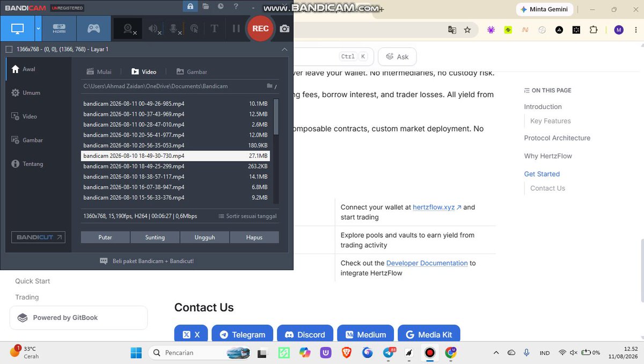Click the Minta Gemini button
Screen dimensions: 644x364
coord(545,9)
